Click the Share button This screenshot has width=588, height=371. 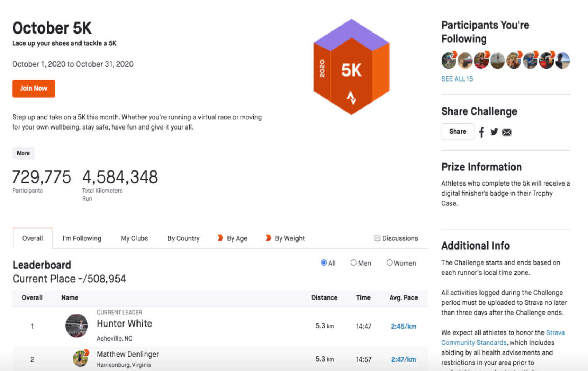click(x=457, y=132)
